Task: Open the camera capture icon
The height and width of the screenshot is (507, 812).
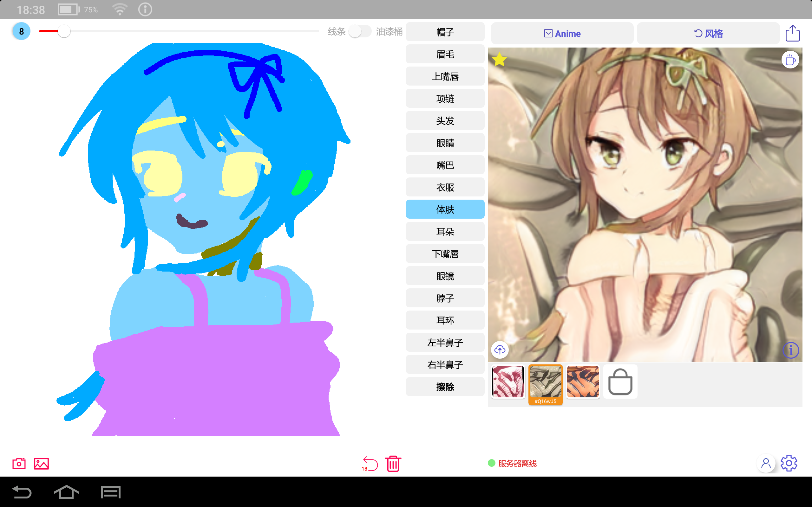Action: (x=19, y=463)
